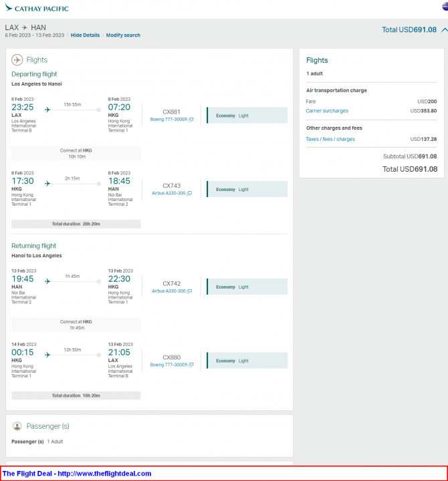Click 23:25 departure time from LAX
448x481 pixels.
point(23,108)
